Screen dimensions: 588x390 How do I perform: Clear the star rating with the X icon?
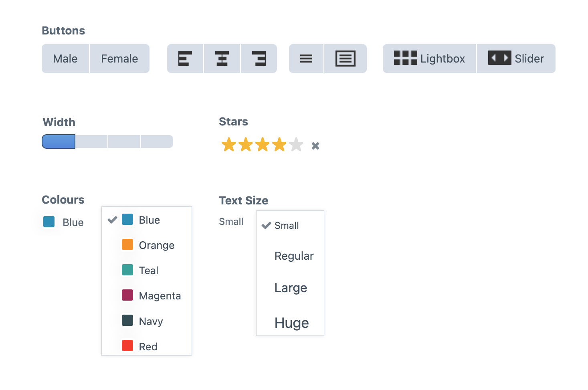point(315,146)
